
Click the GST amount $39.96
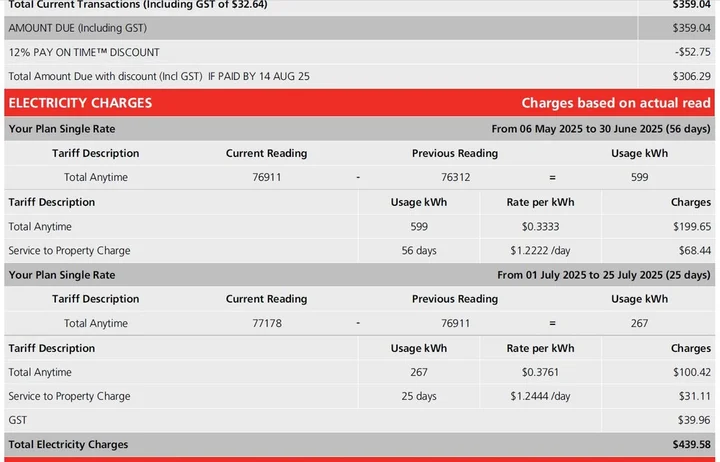[694, 420]
